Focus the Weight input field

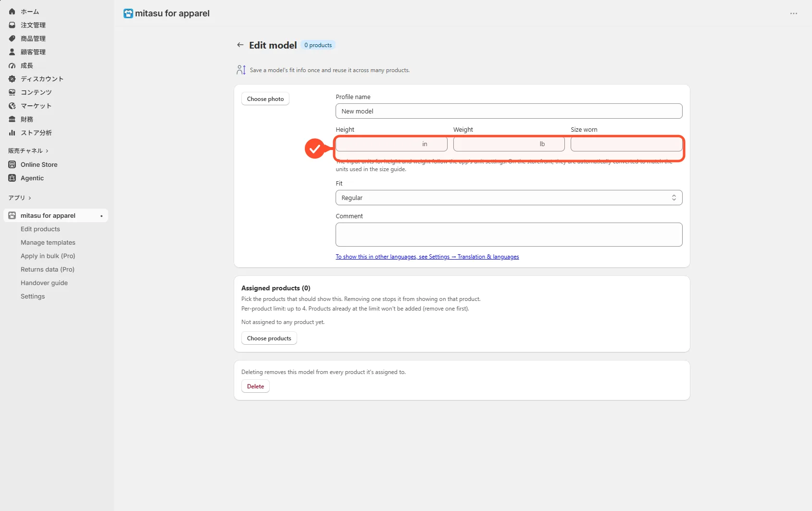[x=509, y=144]
